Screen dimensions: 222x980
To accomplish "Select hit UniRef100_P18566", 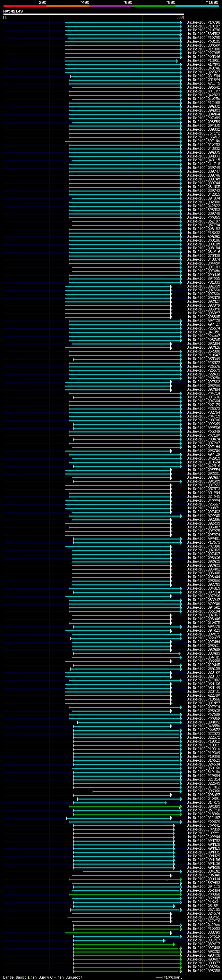I will point(203,699).
